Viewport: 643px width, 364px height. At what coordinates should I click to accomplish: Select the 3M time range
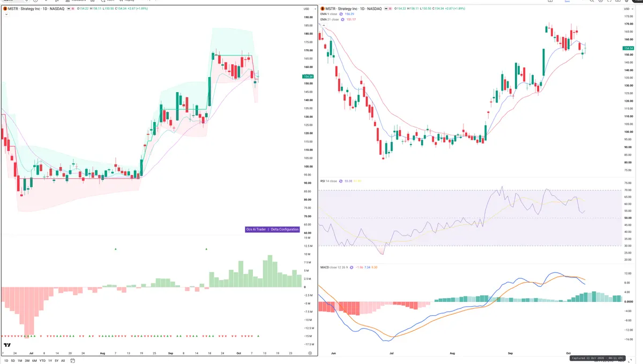pos(27,361)
